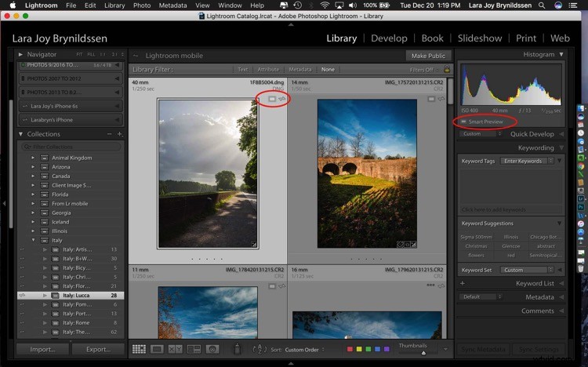This screenshot has width=588, height=367.
Task: Enable the Text library filter
Action: (242, 70)
